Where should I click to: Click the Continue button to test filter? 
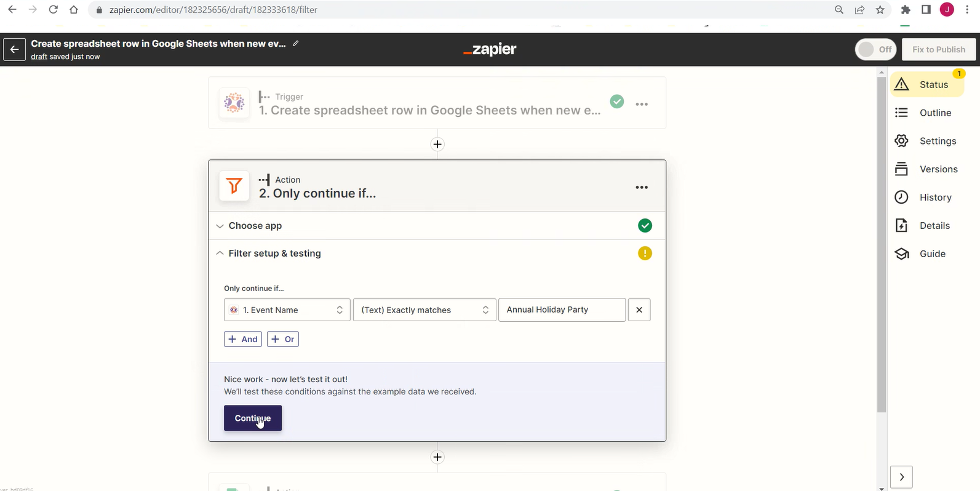(253, 418)
